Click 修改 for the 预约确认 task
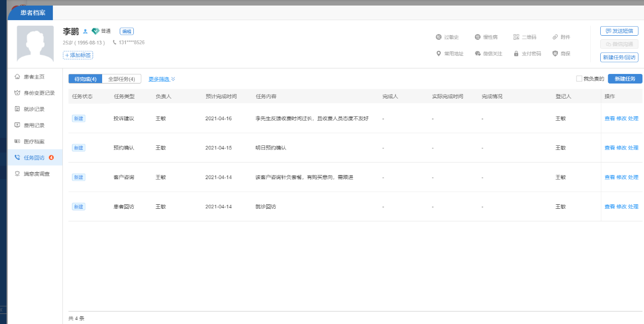The height and width of the screenshot is (324, 644). (621, 148)
